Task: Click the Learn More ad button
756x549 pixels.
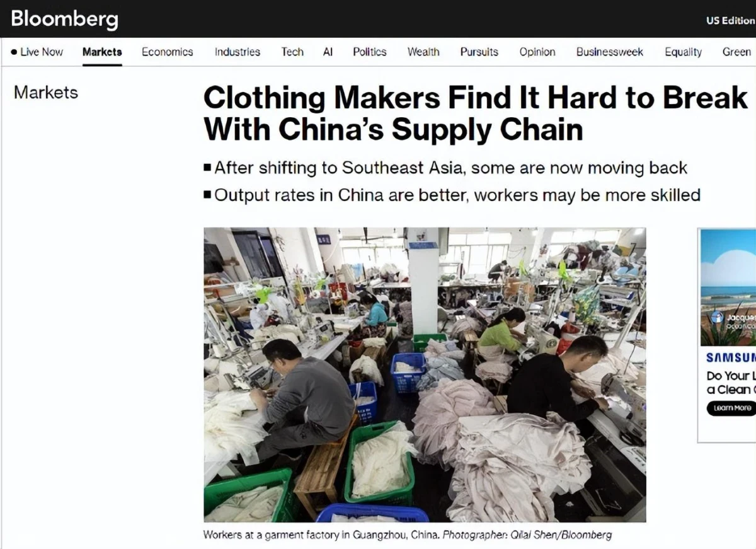Action: coord(731,408)
